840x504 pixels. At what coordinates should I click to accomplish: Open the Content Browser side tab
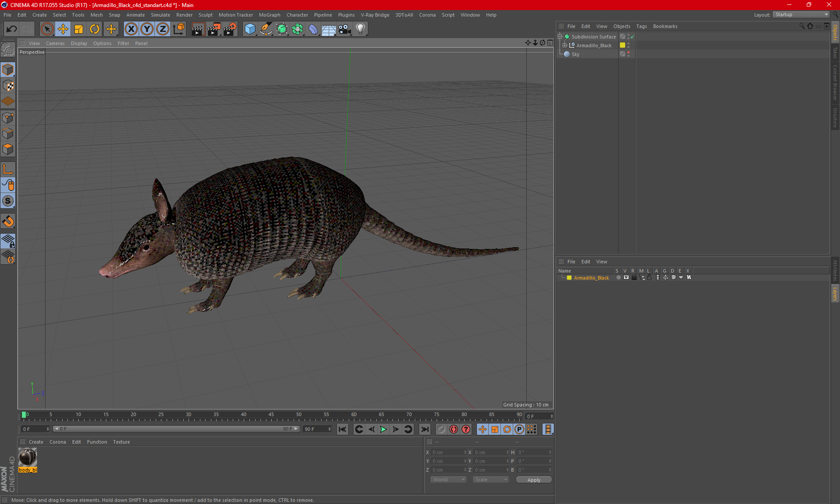point(835,83)
